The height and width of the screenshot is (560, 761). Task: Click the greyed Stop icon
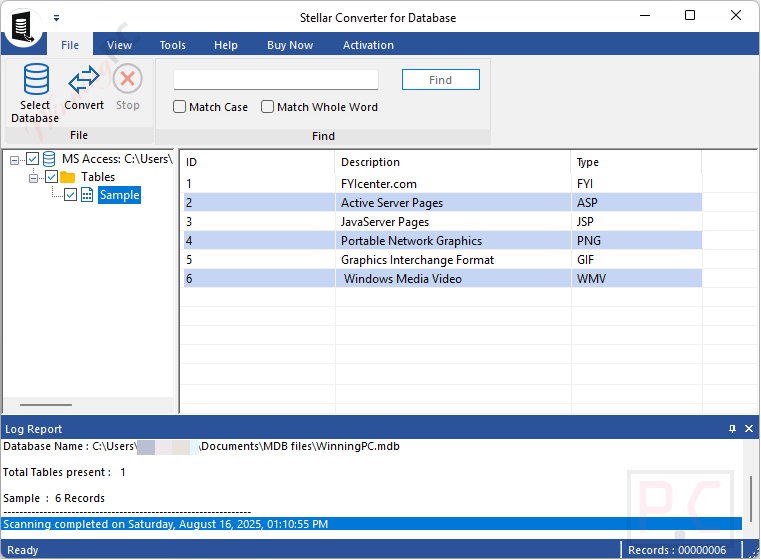[x=128, y=79]
